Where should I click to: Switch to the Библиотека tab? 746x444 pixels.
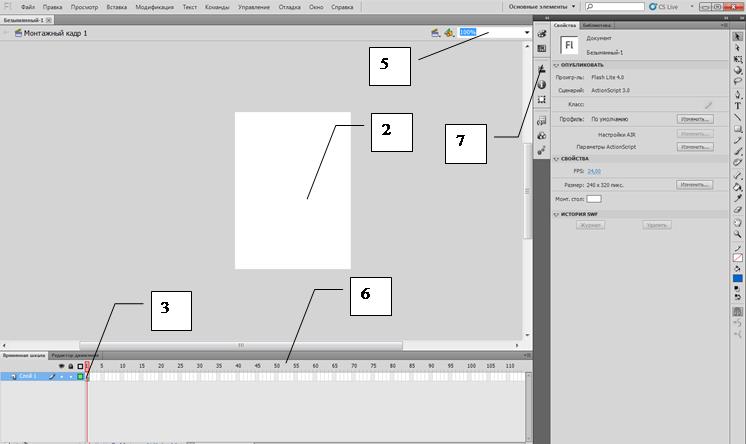click(597, 25)
